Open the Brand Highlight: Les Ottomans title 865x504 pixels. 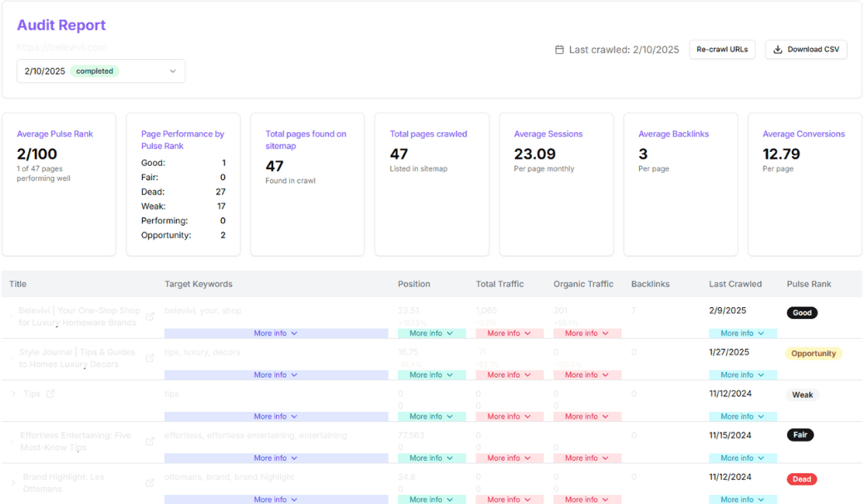[63, 483]
